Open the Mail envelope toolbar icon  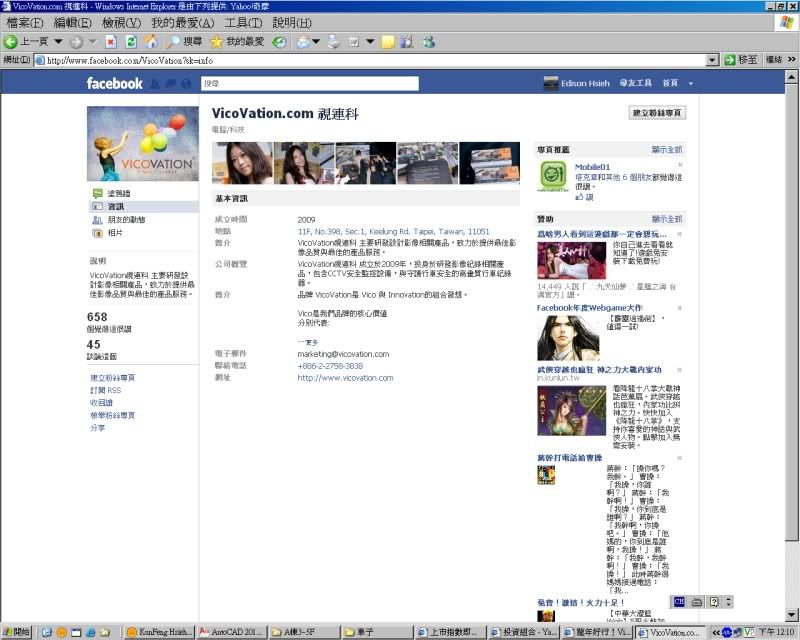pos(304,42)
